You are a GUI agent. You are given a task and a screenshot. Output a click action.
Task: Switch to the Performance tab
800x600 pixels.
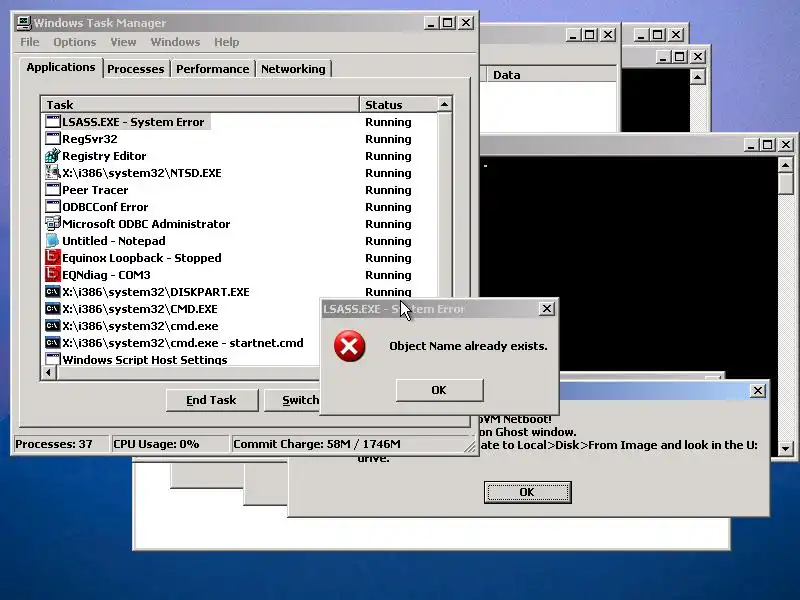(x=213, y=69)
